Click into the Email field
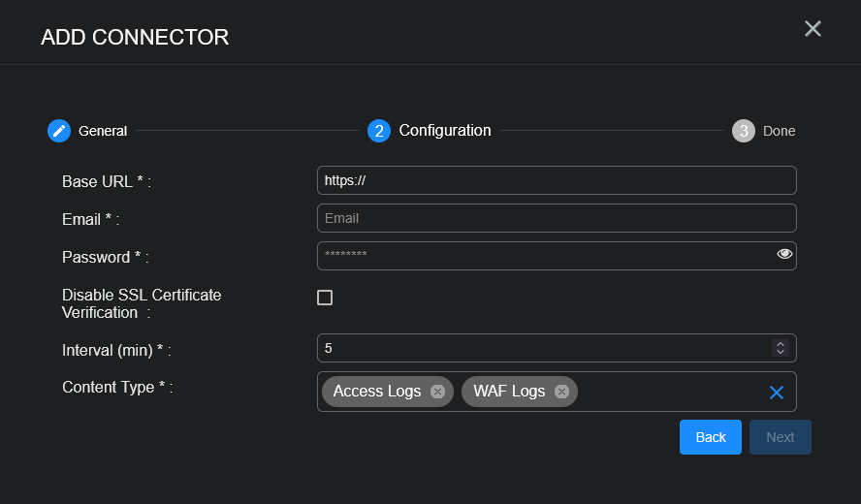Viewport: 861px width, 504px height. 557,218
